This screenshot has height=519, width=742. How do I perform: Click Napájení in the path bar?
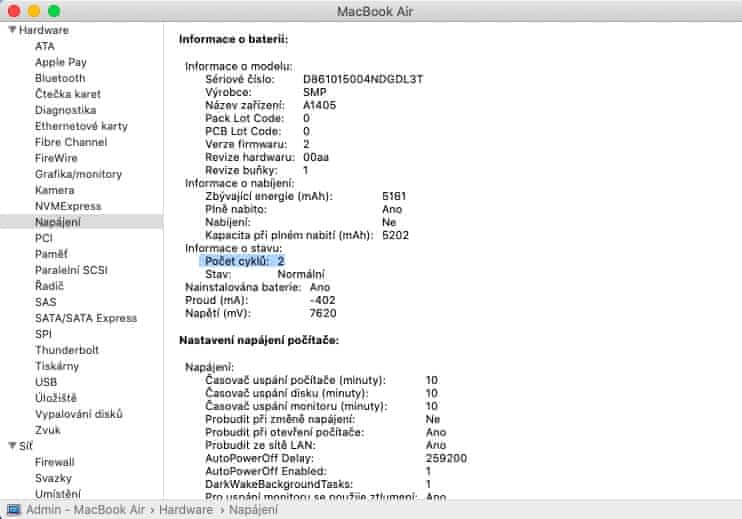point(253,510)
